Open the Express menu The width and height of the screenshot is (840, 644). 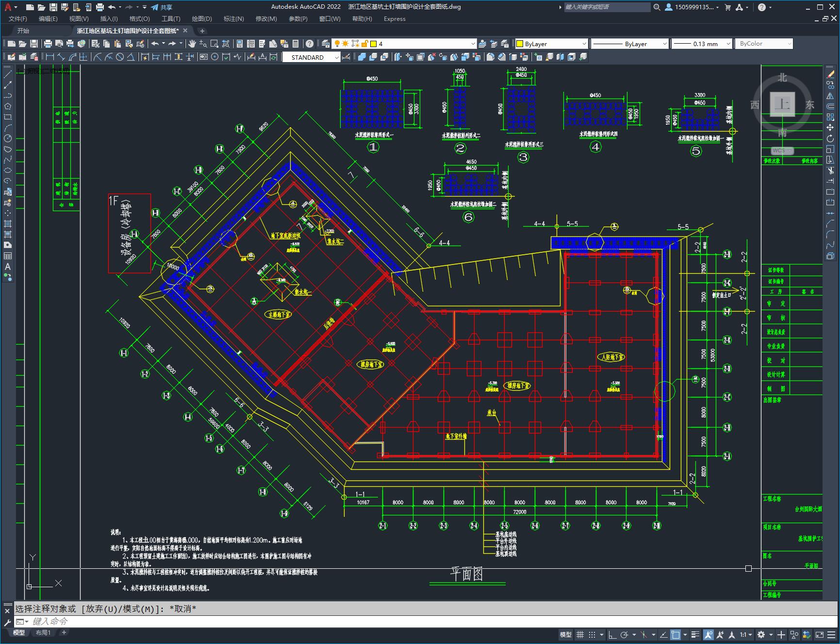tap(395, 19)
